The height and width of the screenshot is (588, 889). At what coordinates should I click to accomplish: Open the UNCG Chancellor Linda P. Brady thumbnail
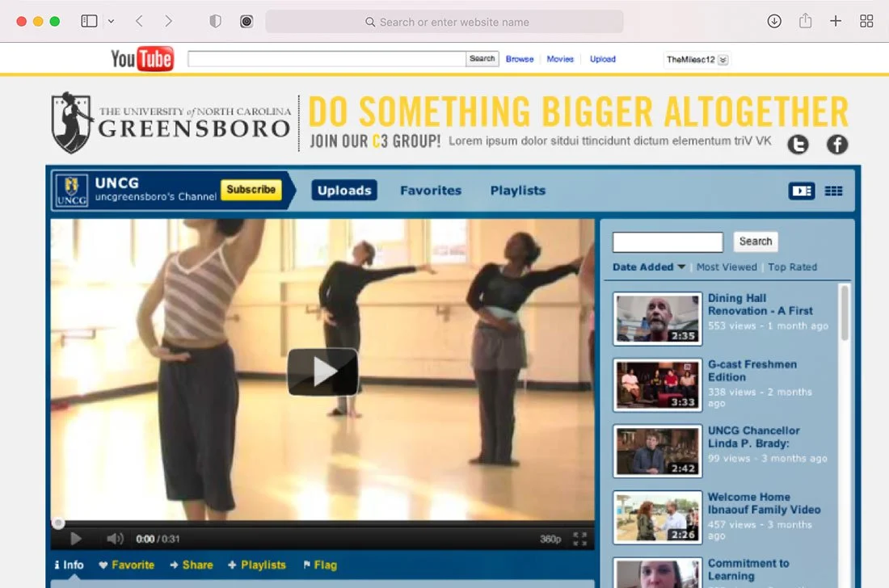658,451
